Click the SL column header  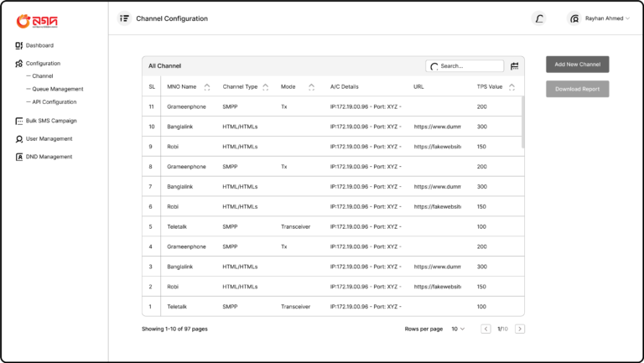coord(152,87)
